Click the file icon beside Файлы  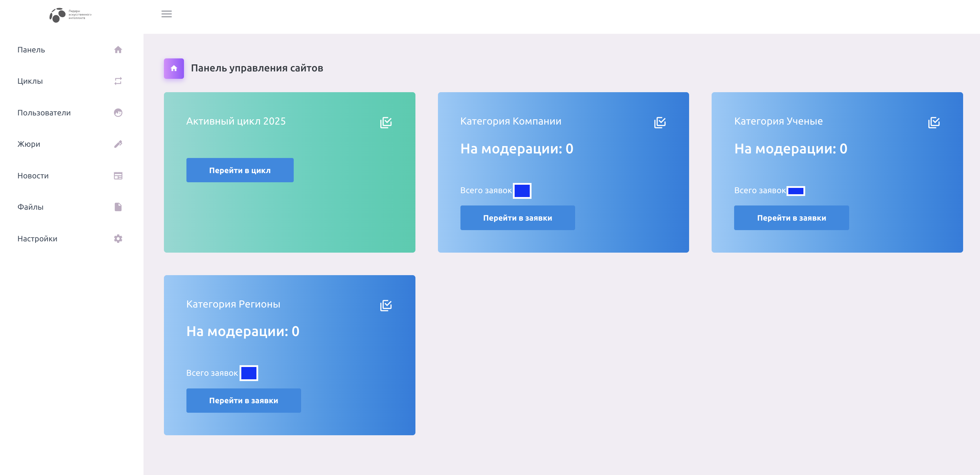[118, 207]
